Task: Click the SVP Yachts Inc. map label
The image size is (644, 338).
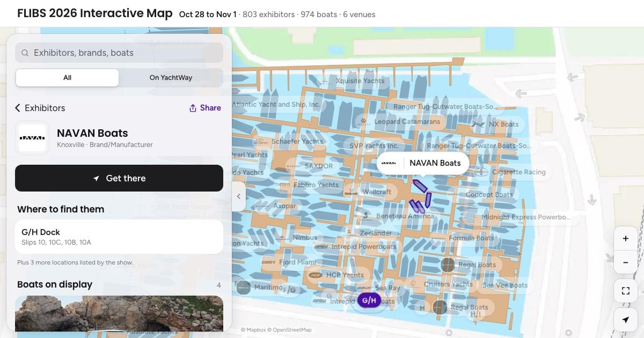Action: [x=374, y=146]
